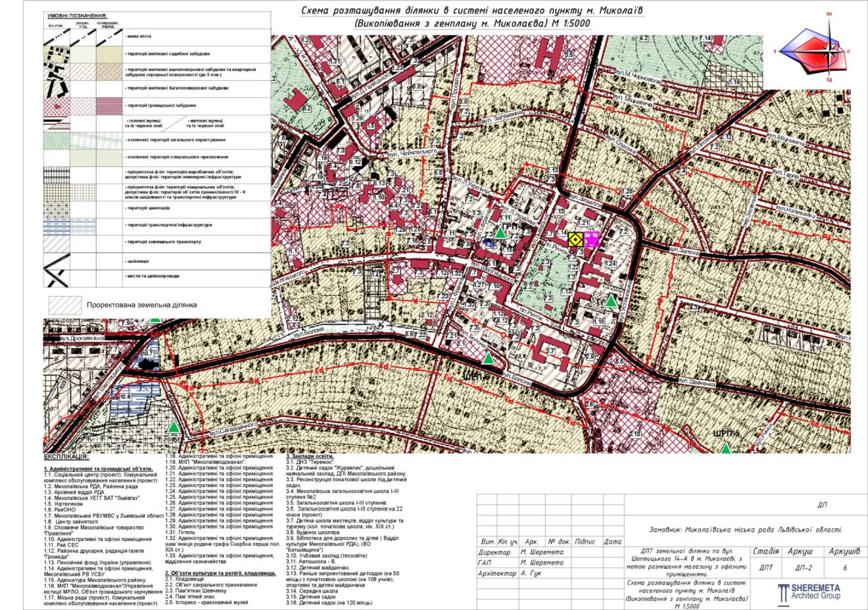Click explication entry '2.3. Пам'ятник Шевченку'
This screenshot has height=610, width=868.
[197, 592]
